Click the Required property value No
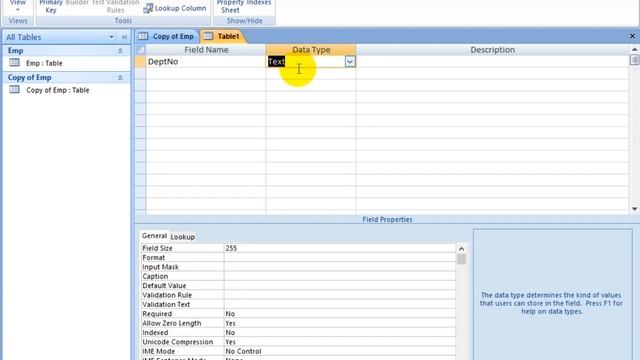This screenshot has height=360, width=640. point(340,314)
